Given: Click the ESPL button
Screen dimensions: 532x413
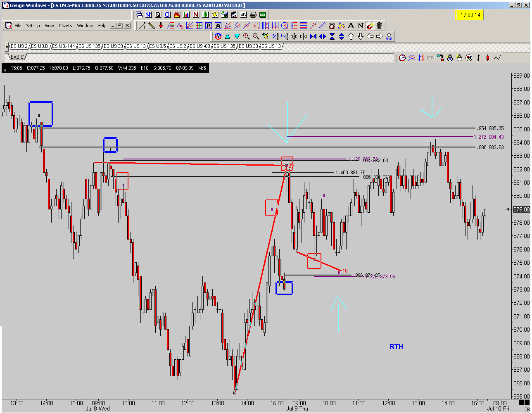Looking at the screenshot, I should tap(243, 14).
